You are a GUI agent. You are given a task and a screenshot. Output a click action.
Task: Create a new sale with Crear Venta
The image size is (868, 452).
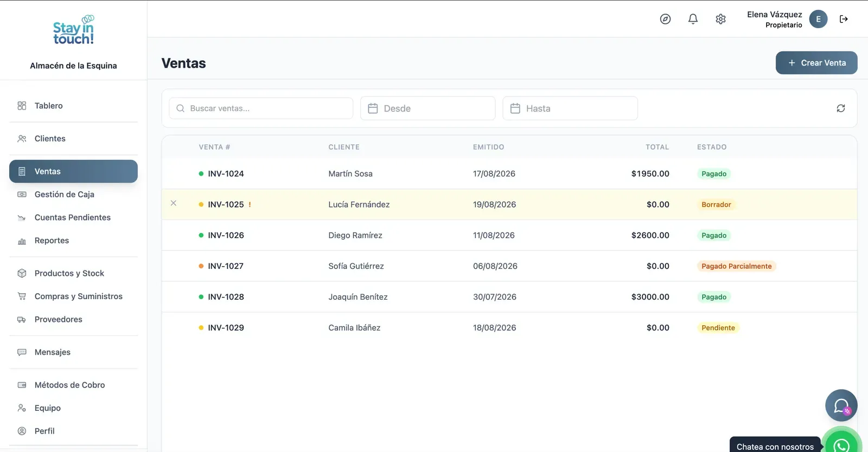(816, 63)
